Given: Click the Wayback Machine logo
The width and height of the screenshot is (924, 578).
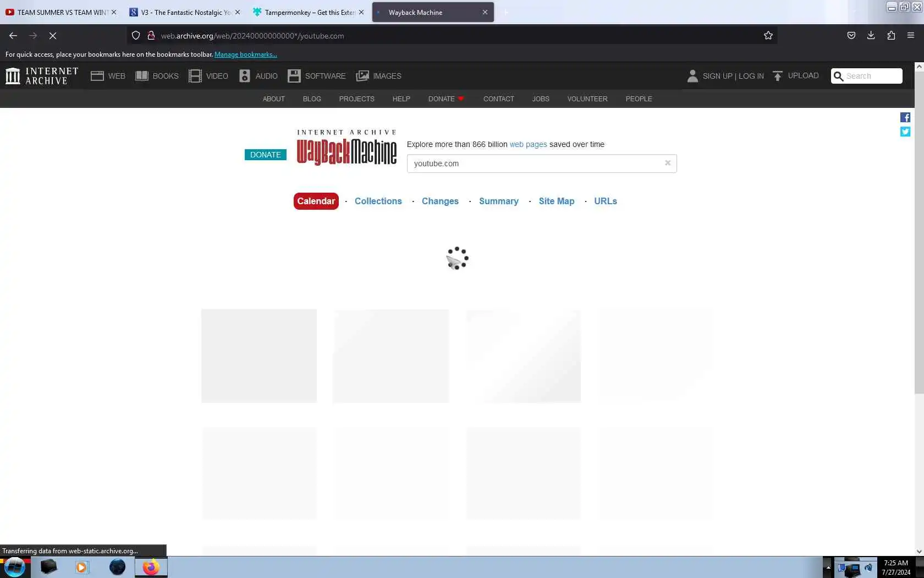Looking at the screenshot, I should pos(346,148).
